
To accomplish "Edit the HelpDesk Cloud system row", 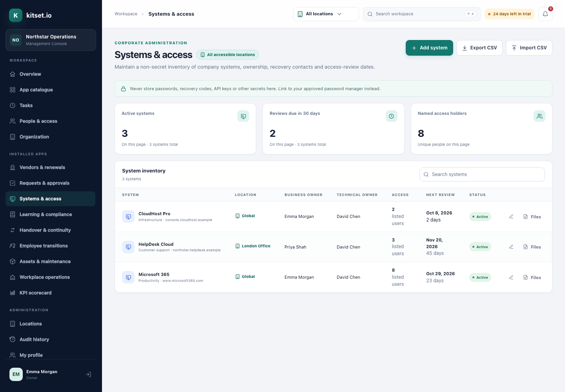I will pos(511,247).
